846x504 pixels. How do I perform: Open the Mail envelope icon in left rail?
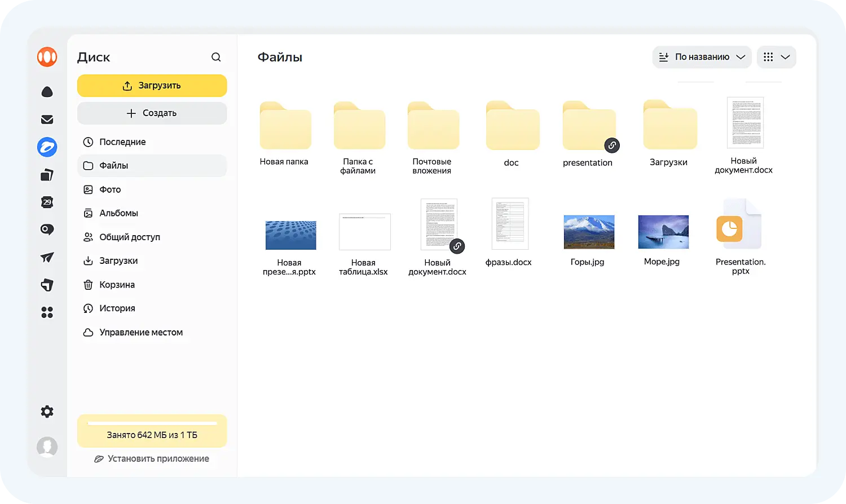coord(47,120)
